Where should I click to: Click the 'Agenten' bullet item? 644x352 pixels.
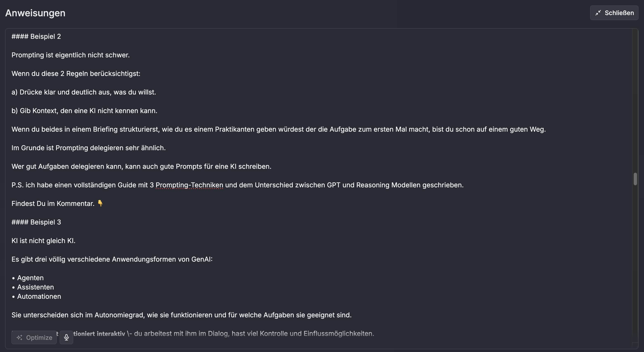[30, 278]
